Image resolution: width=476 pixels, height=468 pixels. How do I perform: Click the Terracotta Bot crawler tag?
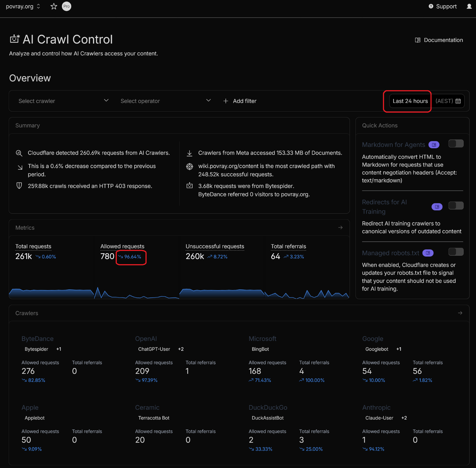pyautogui.click(x=154, y=418)
